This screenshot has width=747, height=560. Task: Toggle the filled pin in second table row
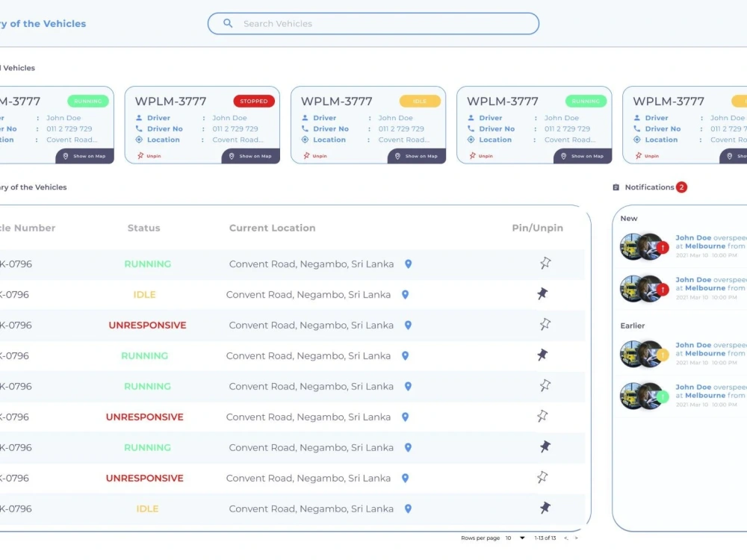click(x=542, y=293)
